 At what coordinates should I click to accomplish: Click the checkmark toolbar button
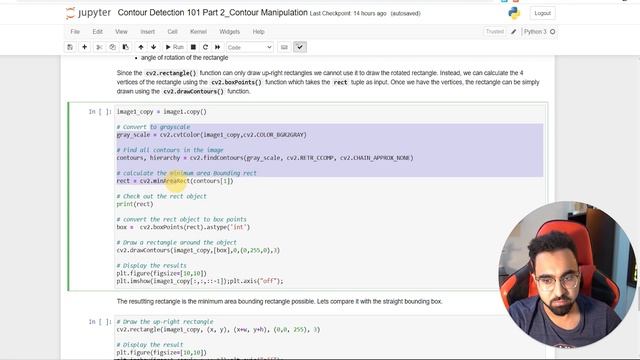pos(300,47)
